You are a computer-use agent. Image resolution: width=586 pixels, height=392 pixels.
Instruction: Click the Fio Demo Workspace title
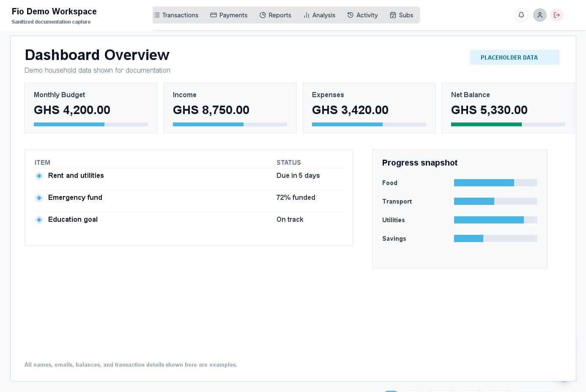pyautogui.click(x=54, y=11)
